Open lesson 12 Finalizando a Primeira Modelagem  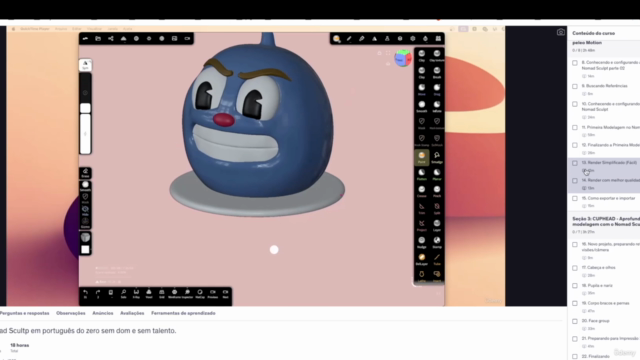pyautogui.click(x=604, y=149)
